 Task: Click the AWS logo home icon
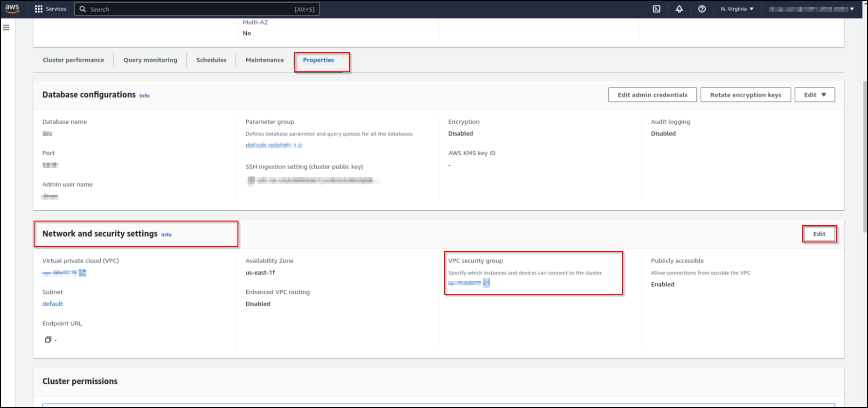[x=12, y=8]
